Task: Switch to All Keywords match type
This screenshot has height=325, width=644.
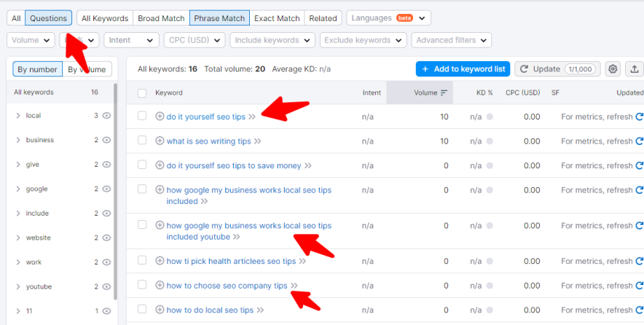Action: coord(105,18)
